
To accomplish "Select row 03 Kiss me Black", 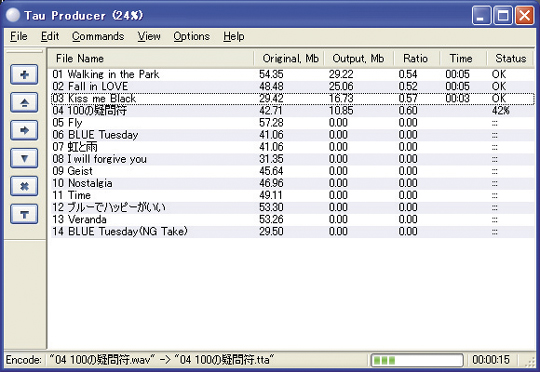I will 293,99.
